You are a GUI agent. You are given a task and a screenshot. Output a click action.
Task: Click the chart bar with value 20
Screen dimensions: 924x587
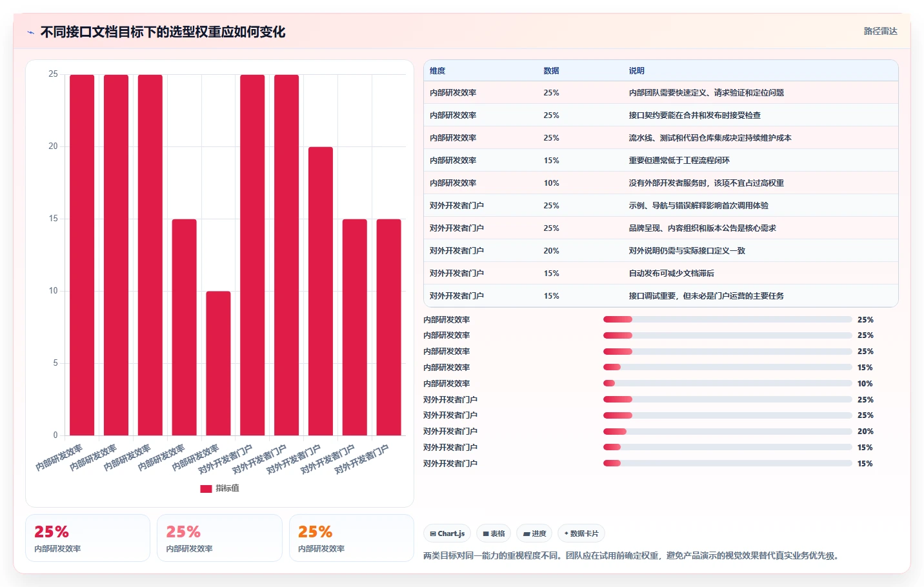[x=321, y=291]
